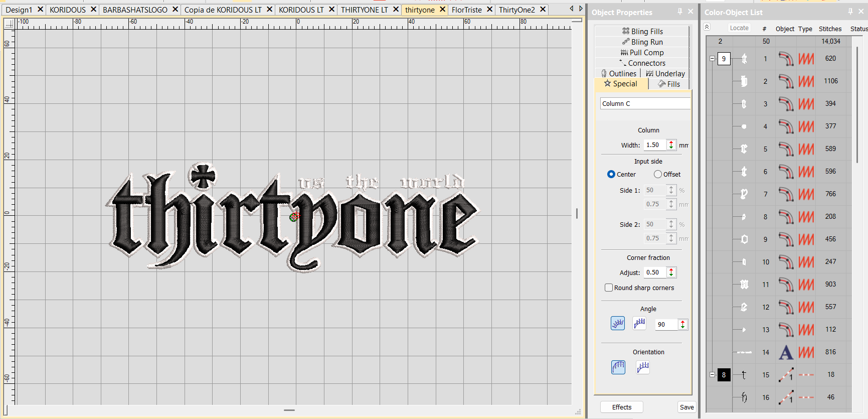Image resolution: width=868 pixels, height=419 pixels.
Task: Click the lettering object icon in row 14
Action: [786, 352]
